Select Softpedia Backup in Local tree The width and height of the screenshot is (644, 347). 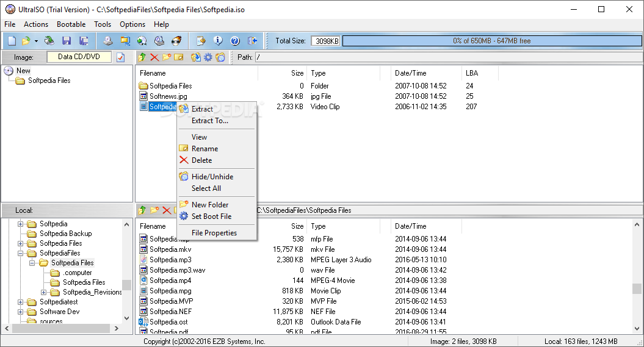[x=65, y=234]
